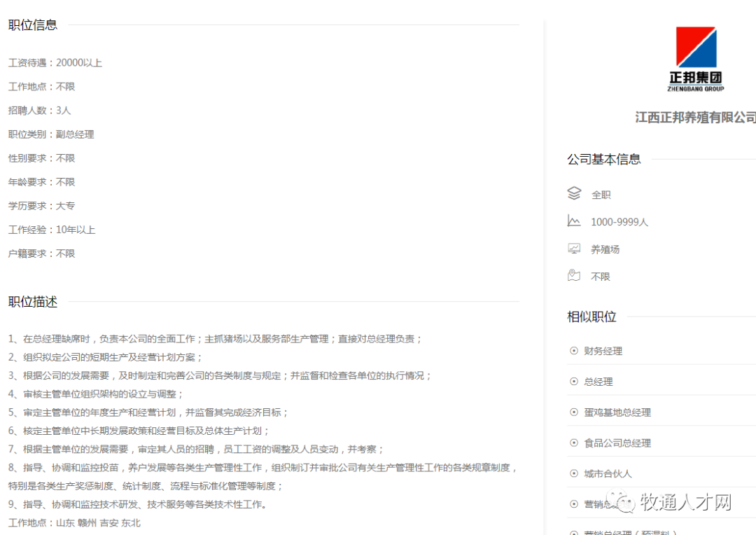Click the bullet icon beside 总经理

[573, 382]
